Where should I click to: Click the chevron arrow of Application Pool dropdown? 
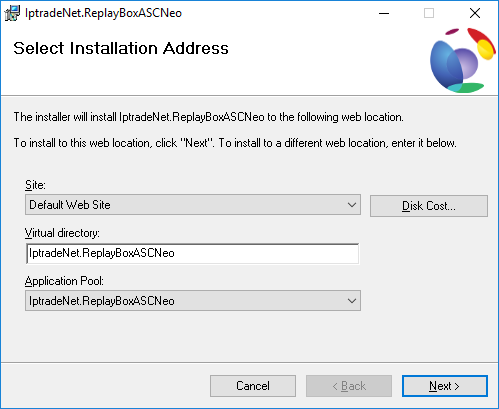352,301
